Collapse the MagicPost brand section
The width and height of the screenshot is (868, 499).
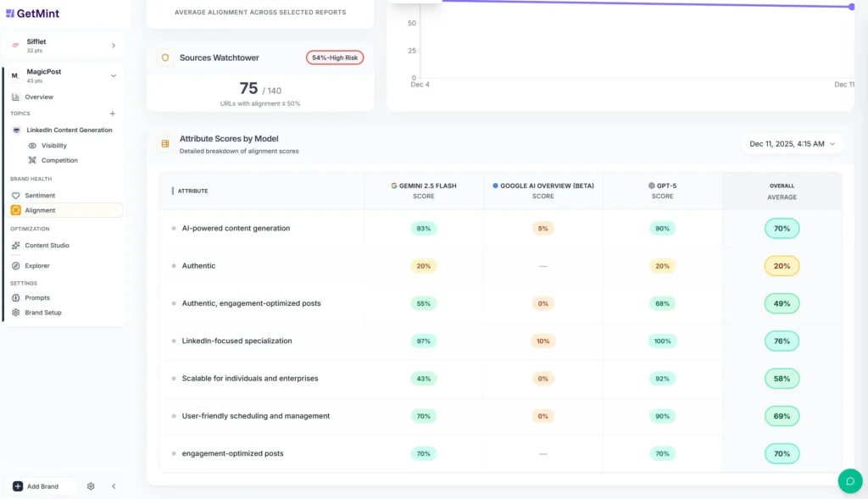click(113, 74)
